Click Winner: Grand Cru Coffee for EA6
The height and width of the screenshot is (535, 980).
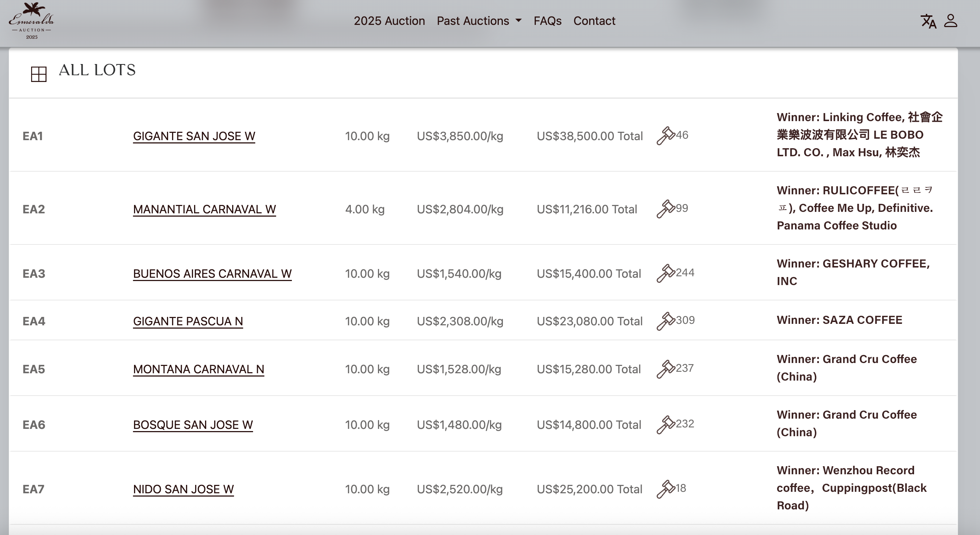[847, 423]
